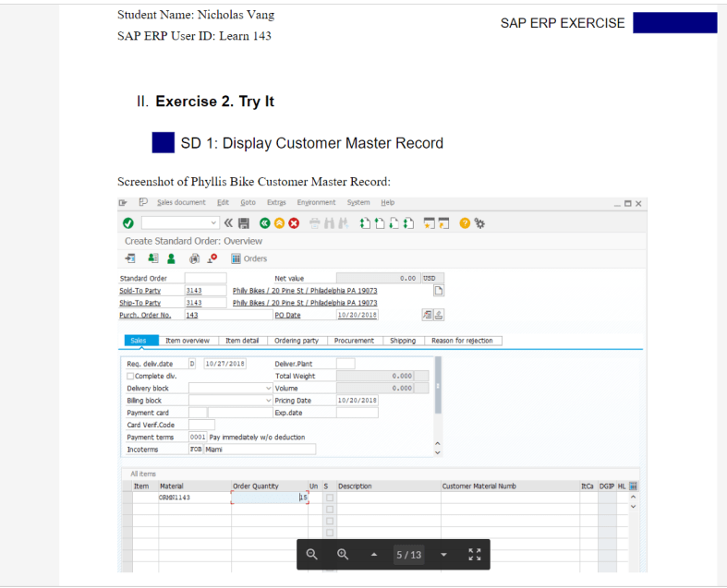Viewport: 727px width, 588px height.
Task: Open the Goto menu
Action: pos(248,202)
